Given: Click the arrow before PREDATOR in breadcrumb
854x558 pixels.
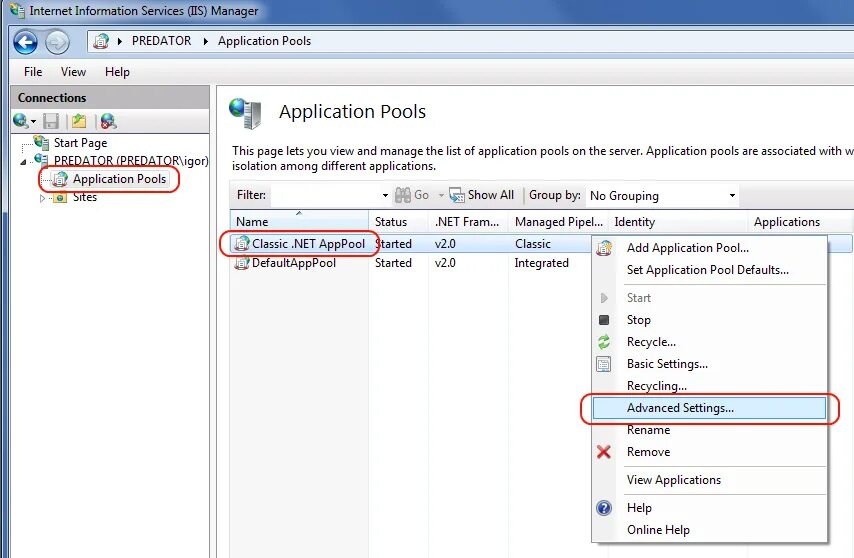Looking at the screenshot, I should [x=120, y=41].
